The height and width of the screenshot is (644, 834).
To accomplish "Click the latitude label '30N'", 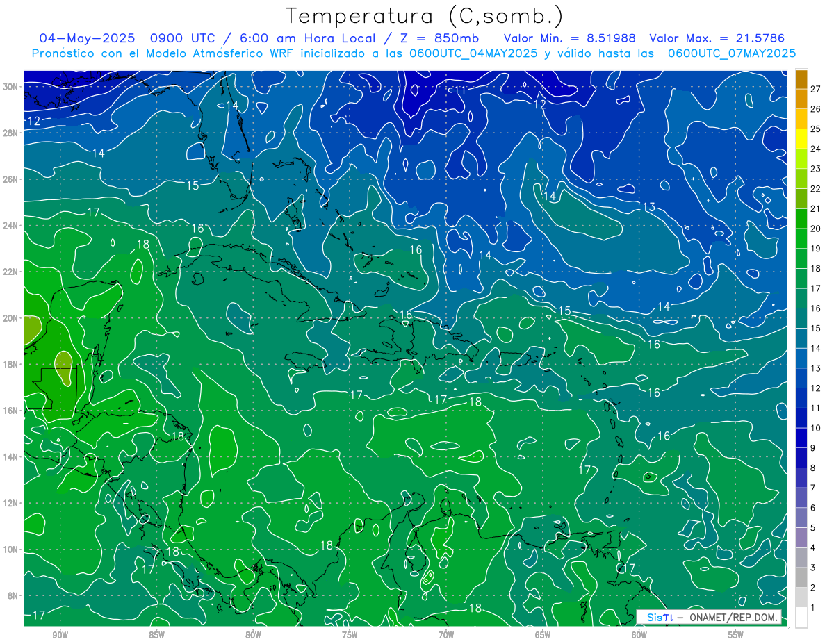I will (x=11, y=87).
